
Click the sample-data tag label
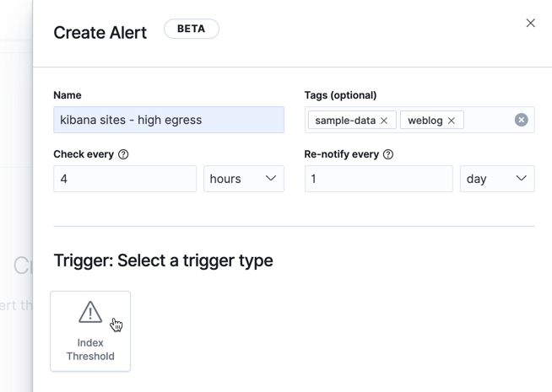coord(345,121)
